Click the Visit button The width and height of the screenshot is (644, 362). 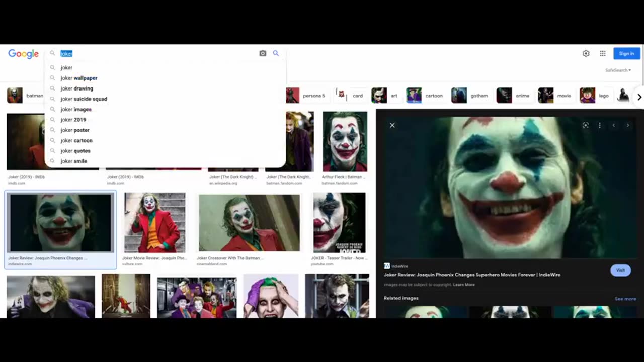[x=620, y=270]
